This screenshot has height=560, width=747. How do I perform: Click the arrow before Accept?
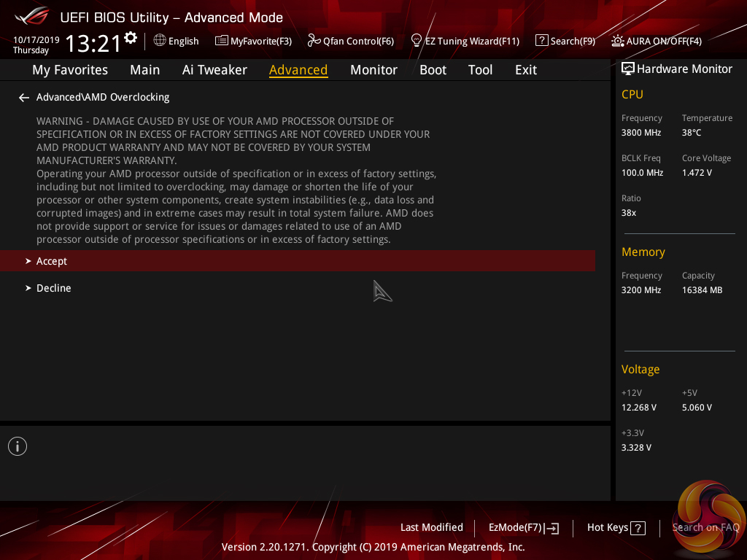click(28, 261)
